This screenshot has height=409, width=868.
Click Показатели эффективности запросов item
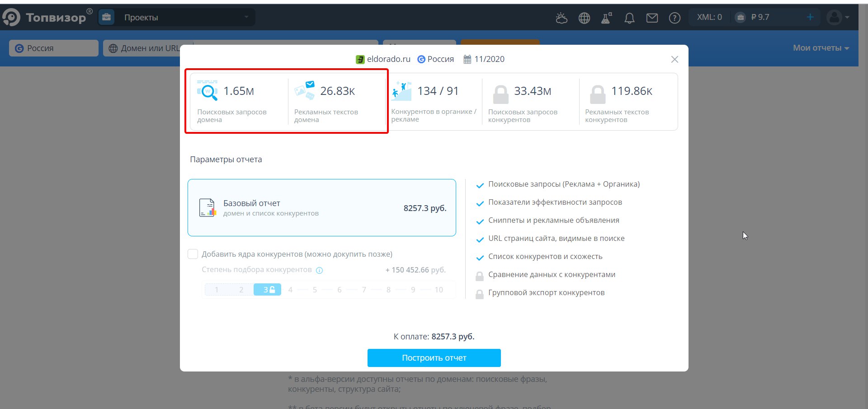[555, 202]
